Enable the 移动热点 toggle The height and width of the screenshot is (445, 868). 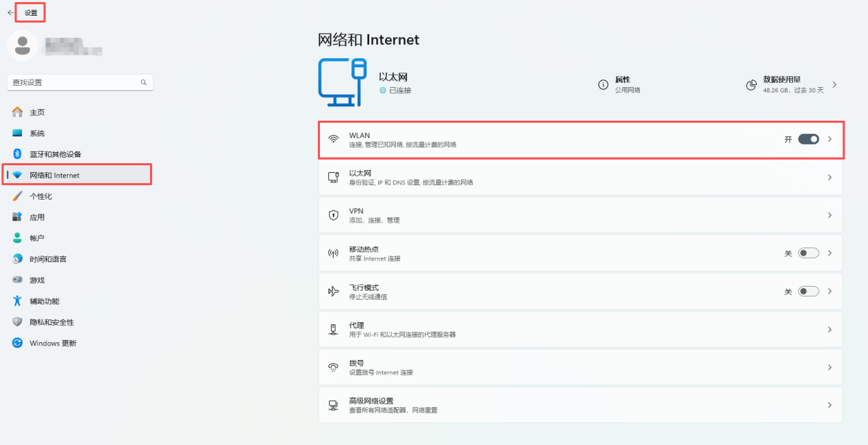(808, 253)
